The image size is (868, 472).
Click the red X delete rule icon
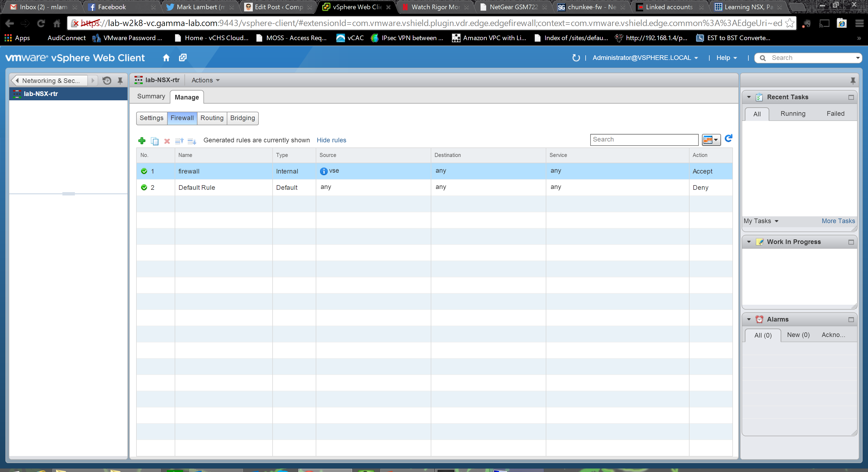[x=167, y=141]
